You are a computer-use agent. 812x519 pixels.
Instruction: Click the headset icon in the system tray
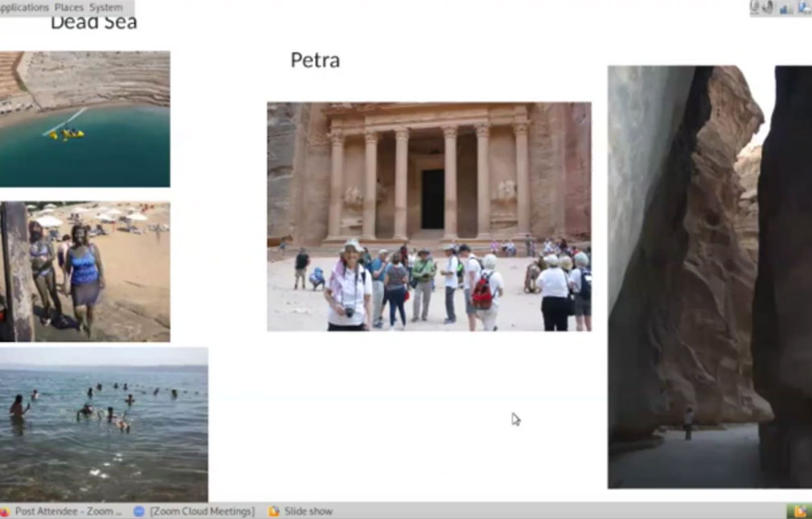(x=756, y=7)
